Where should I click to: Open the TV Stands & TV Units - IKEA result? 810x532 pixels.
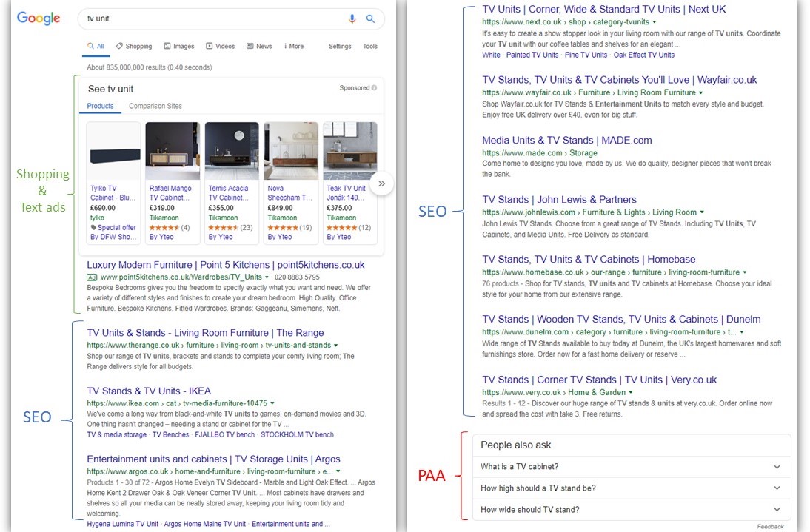coord(149,391)
